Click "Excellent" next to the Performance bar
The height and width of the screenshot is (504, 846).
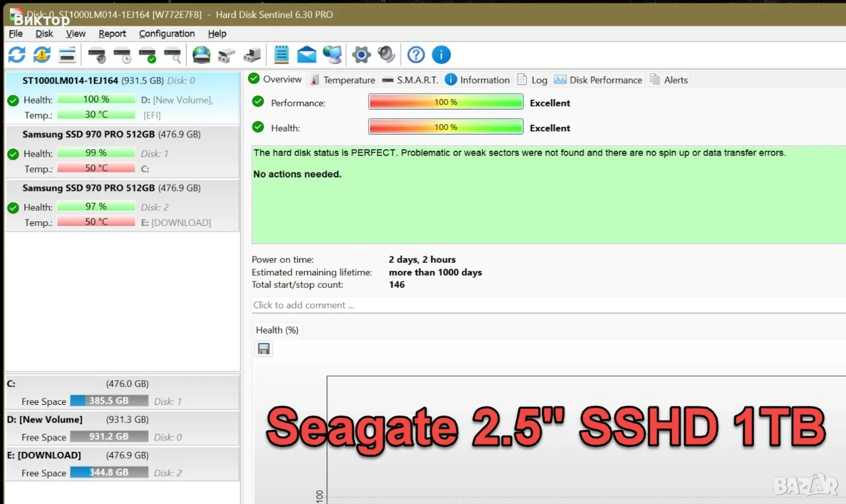(550, 103)
